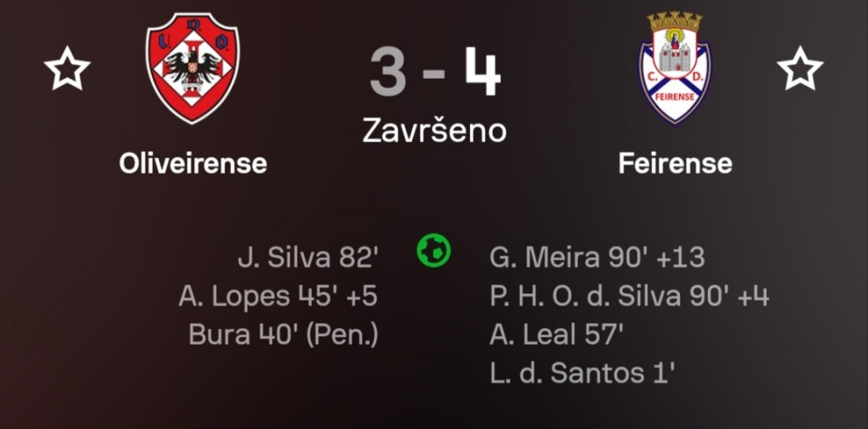868x429 pixels.
Task: Click the Feirense club crest
Action: (675, 69)
